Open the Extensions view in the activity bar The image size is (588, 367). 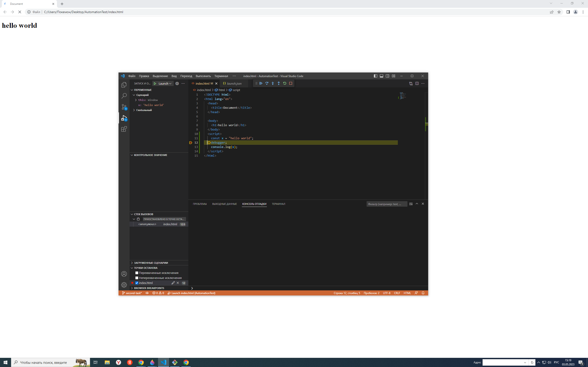(x=124, y=129)
